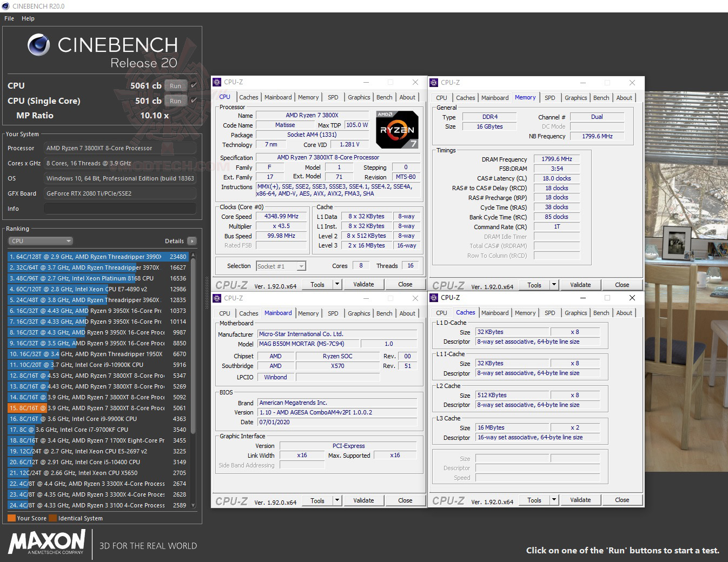Switch to Bench tab in CPU-Z CPU window
The width and height of the screenshot is (728, 562).
[x=385, y=97]
